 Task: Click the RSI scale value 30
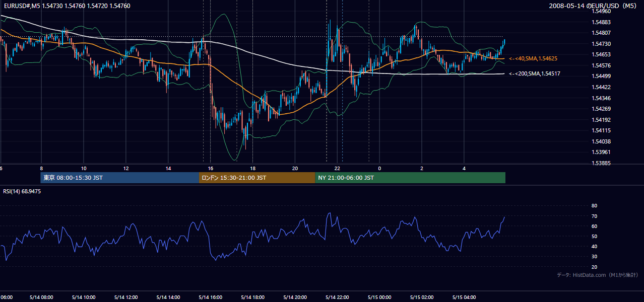coord(594,257)
